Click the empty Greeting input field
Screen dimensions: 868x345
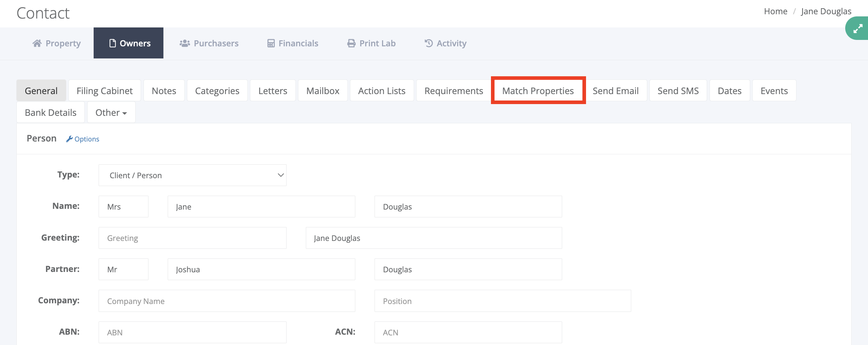click(193, 238)
